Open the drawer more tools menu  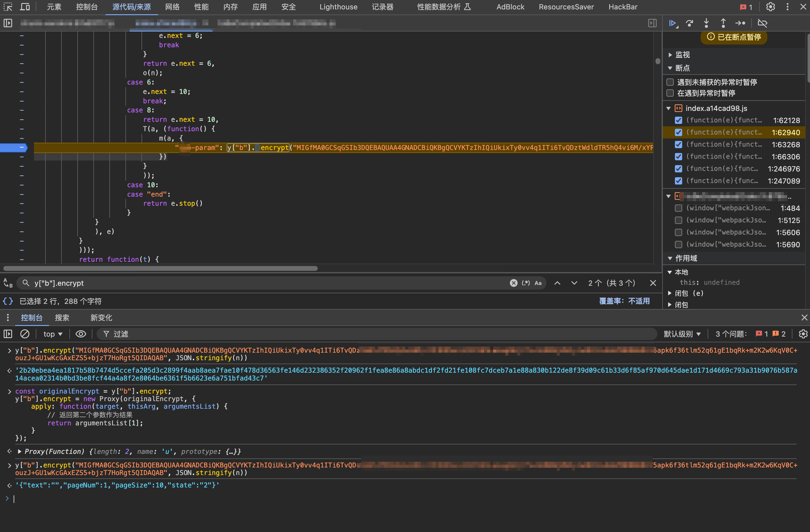(8, 318)
